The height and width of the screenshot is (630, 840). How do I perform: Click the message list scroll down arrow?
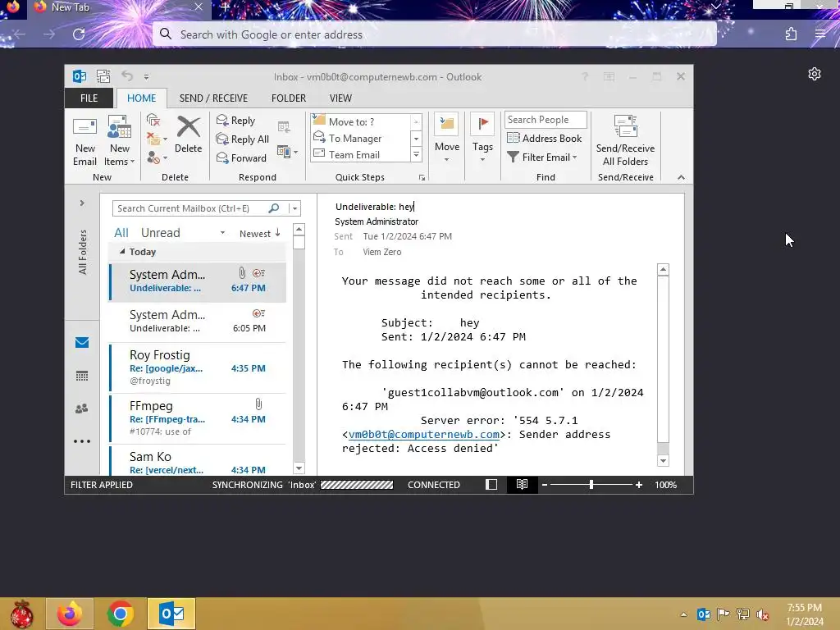299,468
